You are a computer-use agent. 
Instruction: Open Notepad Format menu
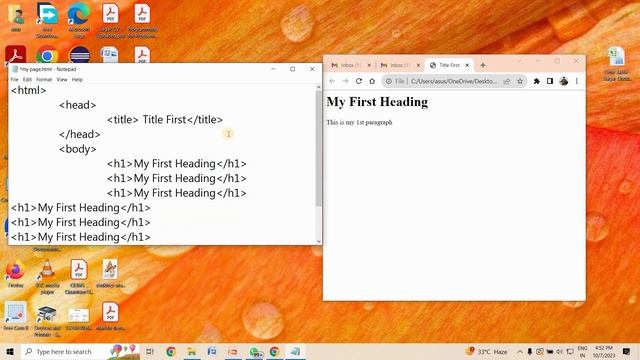point(44,80)
